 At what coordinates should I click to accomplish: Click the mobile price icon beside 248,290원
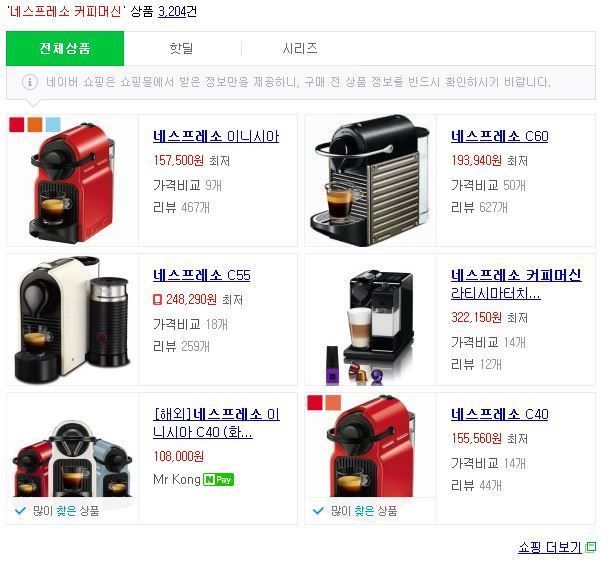click(x=157, y=300)
